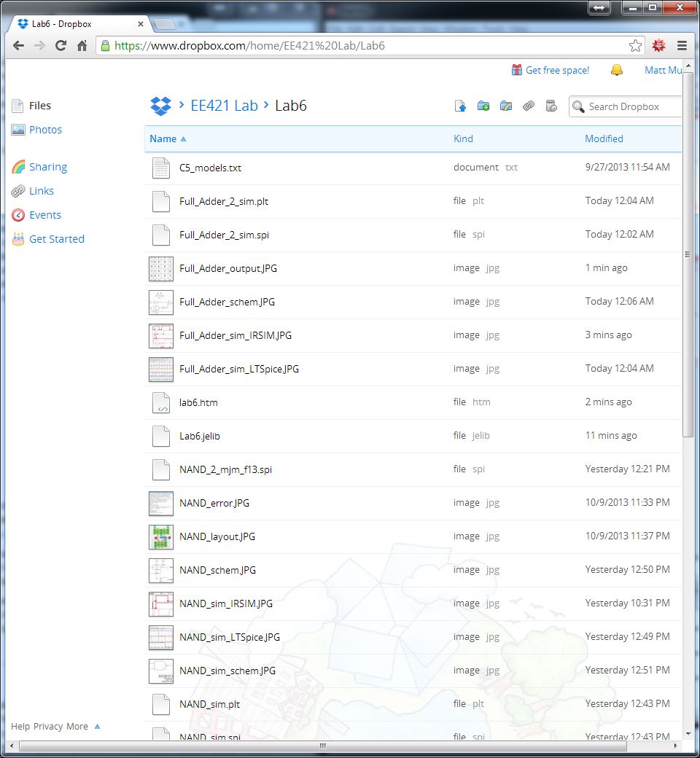This screenshot has height=758, width=700.
Task: Switch to the Lab6 - Dropbox tab
Action: (x=79, y=23)
